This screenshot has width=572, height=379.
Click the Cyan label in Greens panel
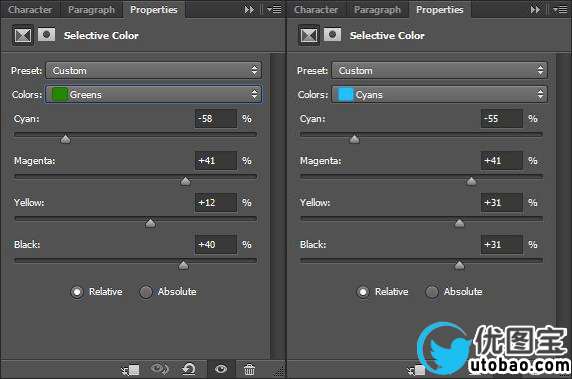click(26, 119)
